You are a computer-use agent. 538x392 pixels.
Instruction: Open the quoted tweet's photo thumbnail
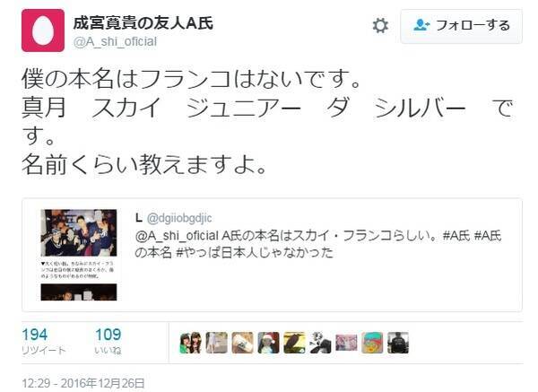pyautogui.click(x=79, y=255)
